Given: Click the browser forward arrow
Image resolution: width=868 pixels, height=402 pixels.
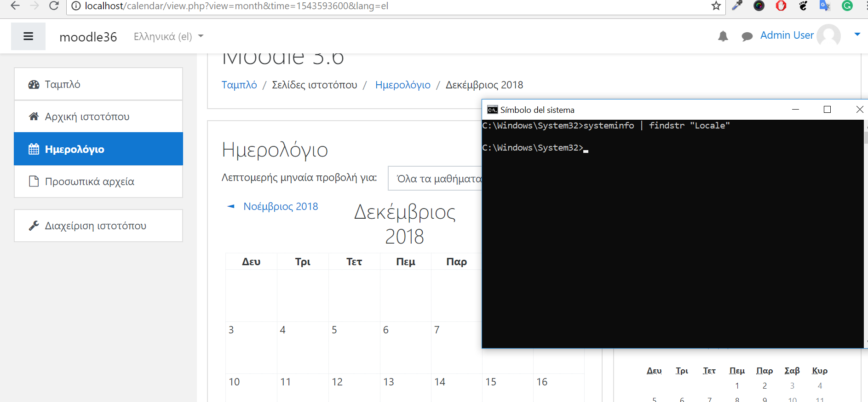Looking at the screenshot, I should point(34,6).
